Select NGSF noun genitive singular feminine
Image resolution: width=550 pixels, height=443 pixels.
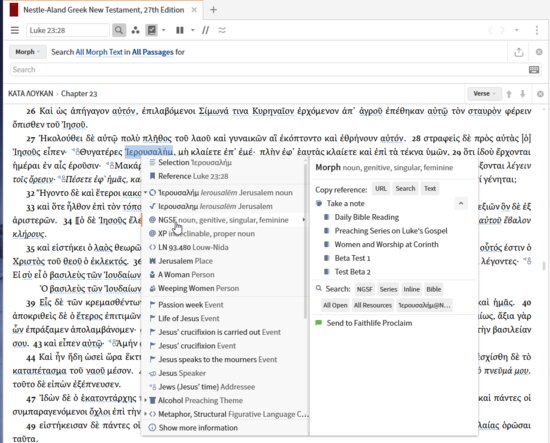pos(223,220)
